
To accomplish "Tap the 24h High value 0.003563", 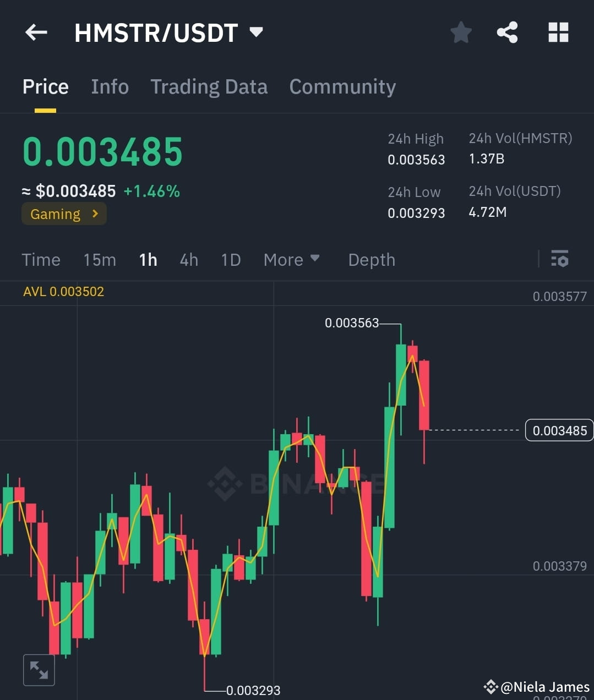I will pyautogui.click(x=416, y=160).
